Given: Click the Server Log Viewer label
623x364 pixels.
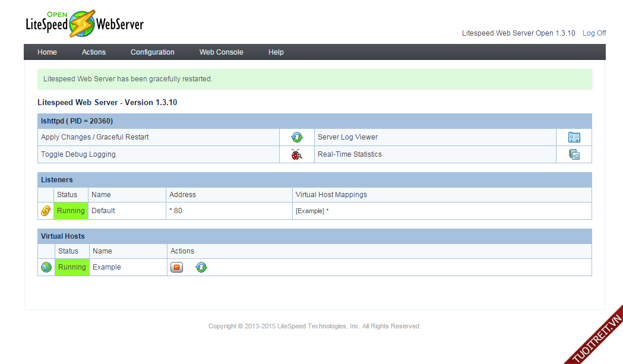Looking at the screenshot, I should pos(347,137).
